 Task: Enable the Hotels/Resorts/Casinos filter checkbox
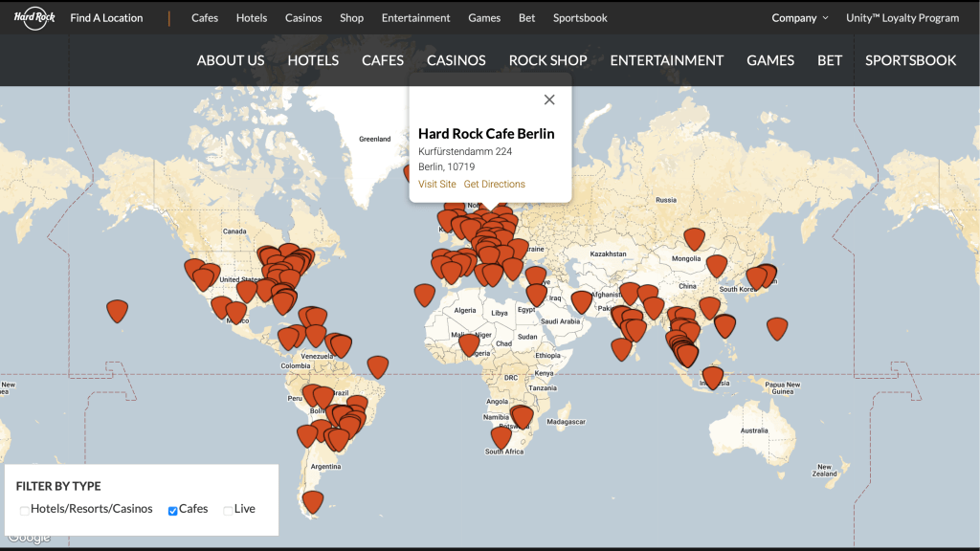point(24,511)
